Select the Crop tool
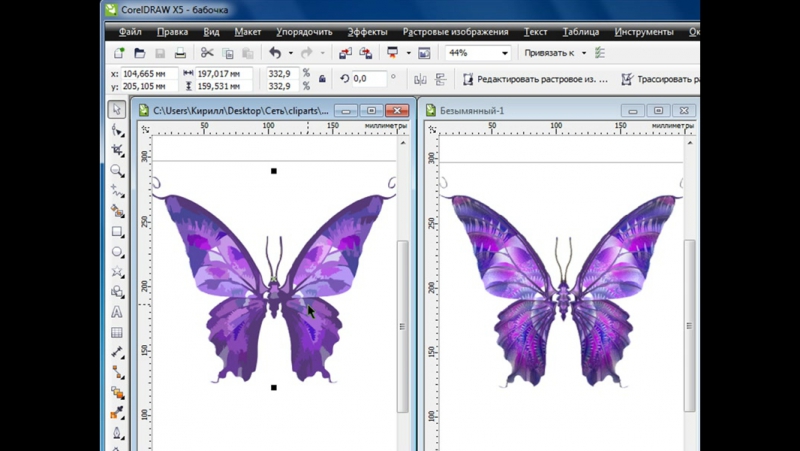 [117, 151]
